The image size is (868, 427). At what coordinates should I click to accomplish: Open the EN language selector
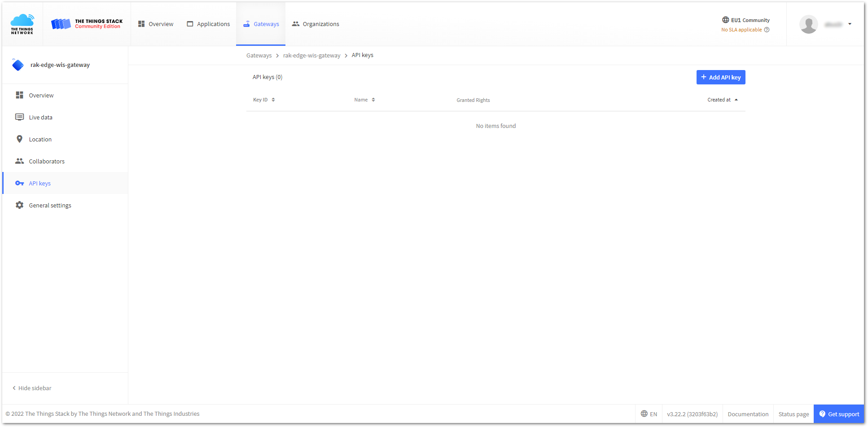click(x=649, y=414)
